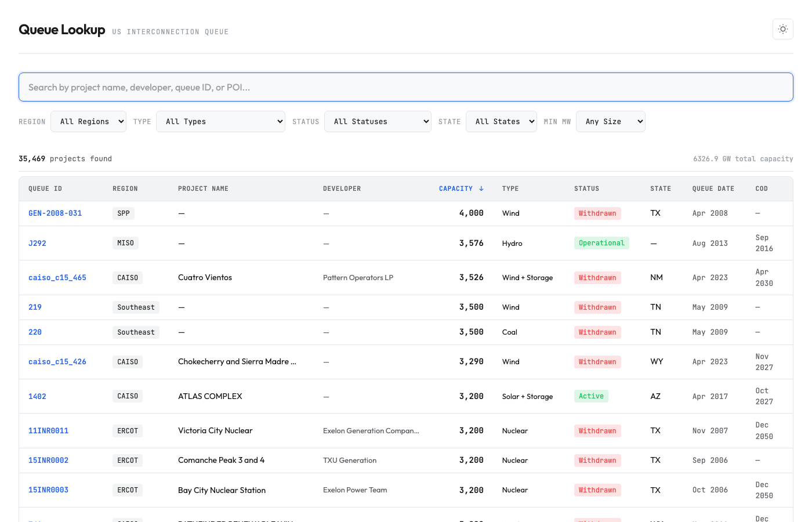Click the SPP region tag
Image resolution: width=812 pixels, height=522 pixels.
(x=123, y=213)
